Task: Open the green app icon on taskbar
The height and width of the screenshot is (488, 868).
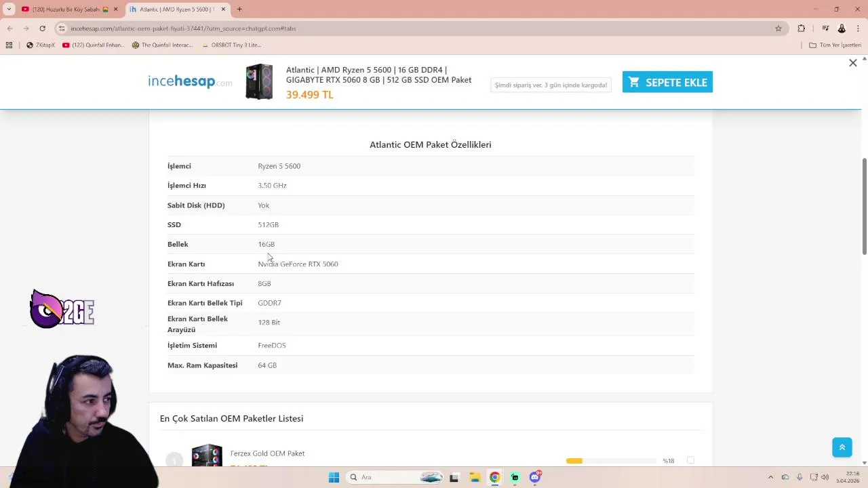Action: 515,477
